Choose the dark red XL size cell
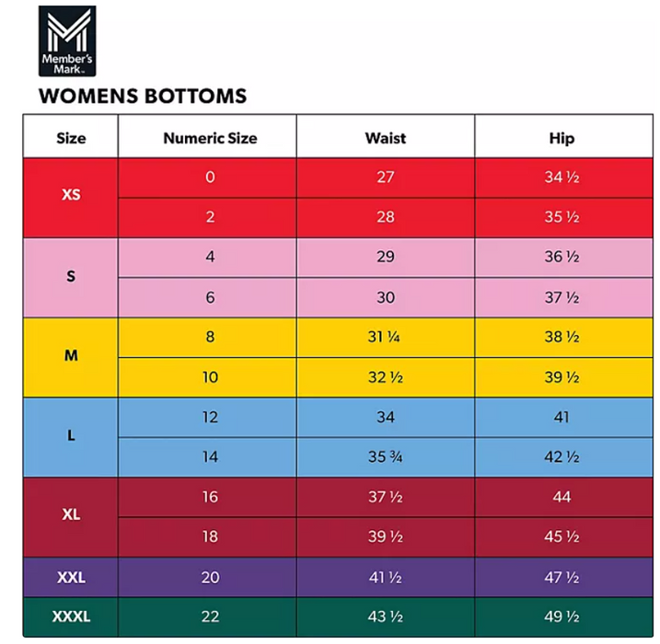Screen dimensions: 660x644 click(71, 515)
